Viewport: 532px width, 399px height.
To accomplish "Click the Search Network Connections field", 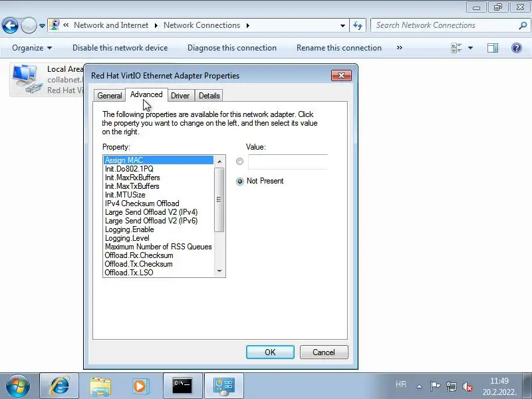I will tap(444, 25).
